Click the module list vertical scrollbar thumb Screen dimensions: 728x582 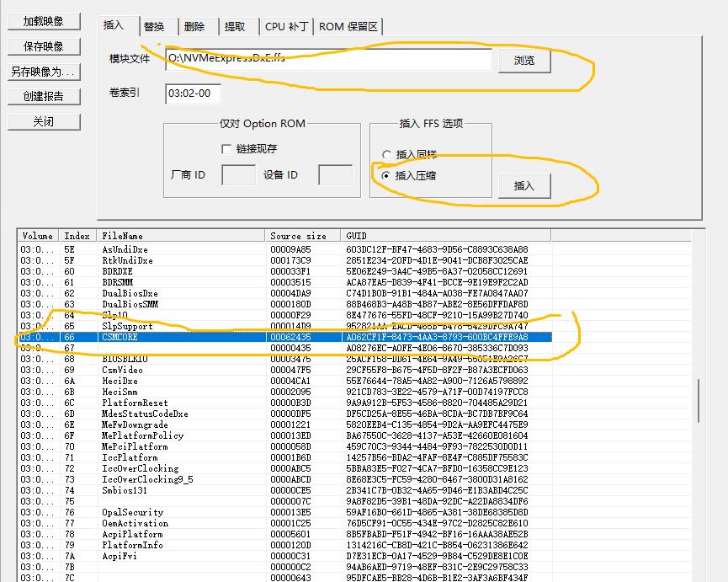pyautogui.click(x=699, y=401)
